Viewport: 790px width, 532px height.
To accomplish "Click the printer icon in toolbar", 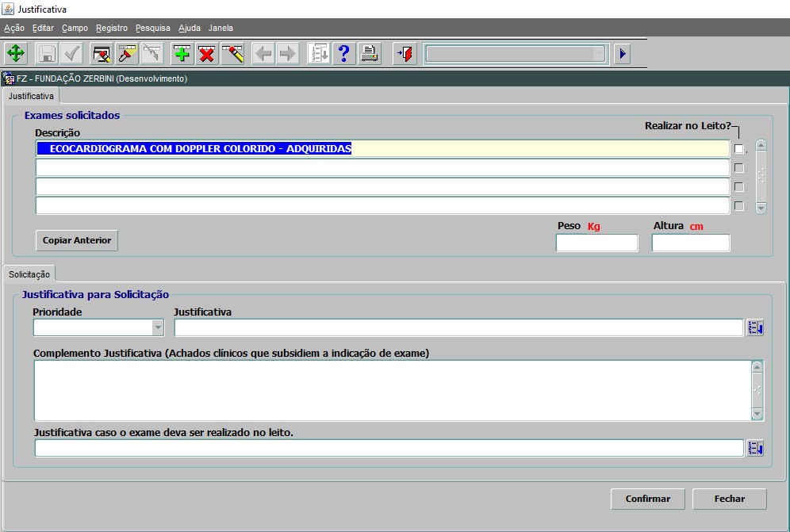I will click(x=370, y=53).
